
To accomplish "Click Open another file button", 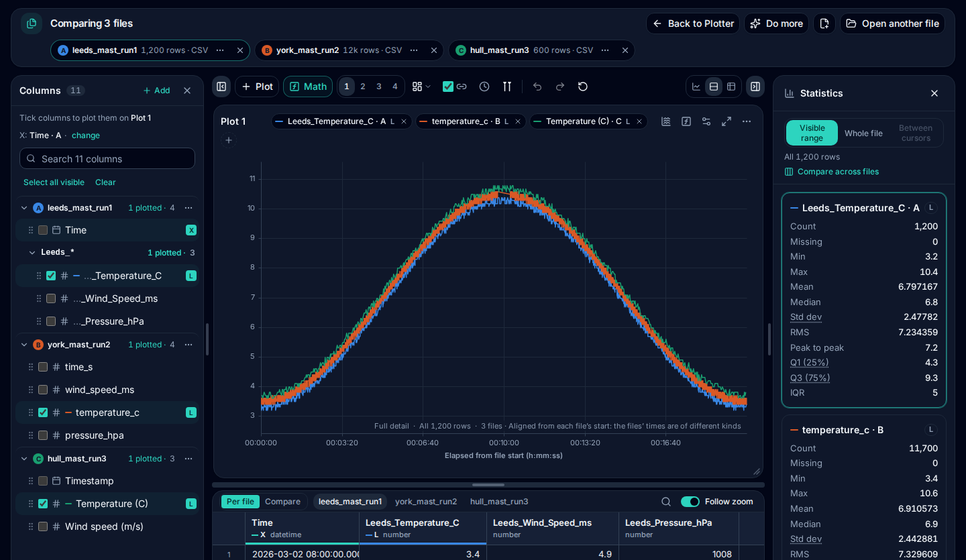I will click(x=893, y=23).
